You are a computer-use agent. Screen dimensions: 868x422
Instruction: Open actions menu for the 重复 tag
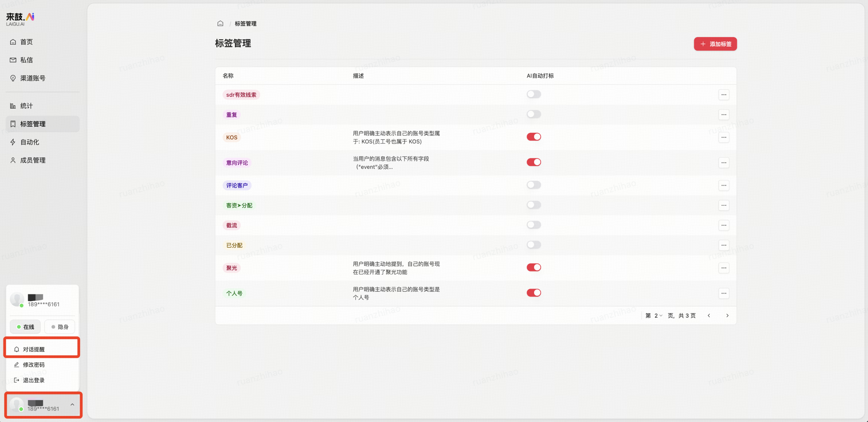click(724, 114)
